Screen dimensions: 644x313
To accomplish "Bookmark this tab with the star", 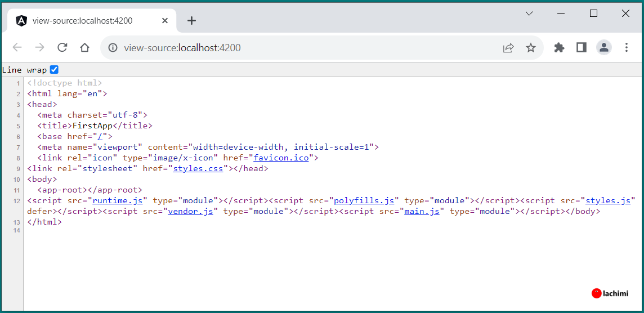I will coord(531,48).
